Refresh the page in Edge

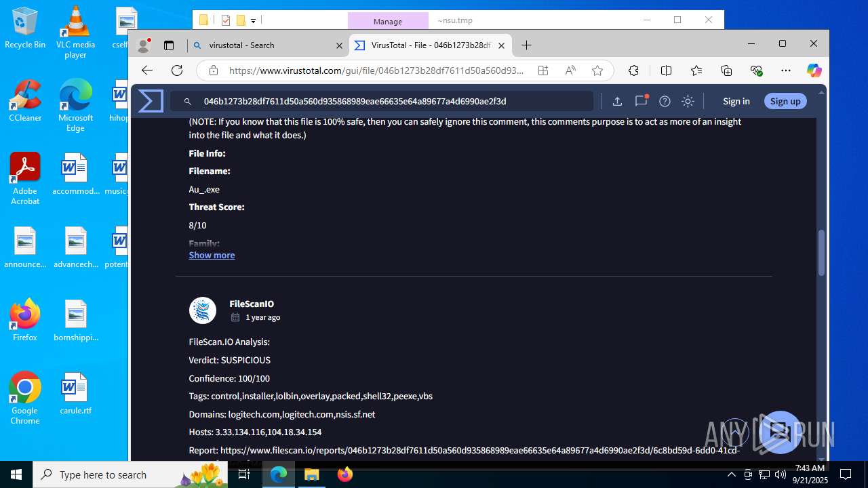177,70
